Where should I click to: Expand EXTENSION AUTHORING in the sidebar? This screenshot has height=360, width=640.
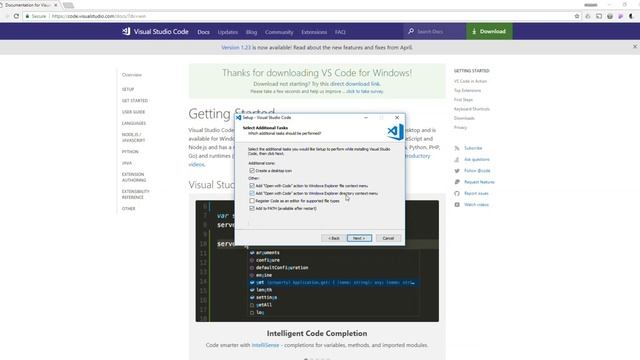tap(134, 177)
